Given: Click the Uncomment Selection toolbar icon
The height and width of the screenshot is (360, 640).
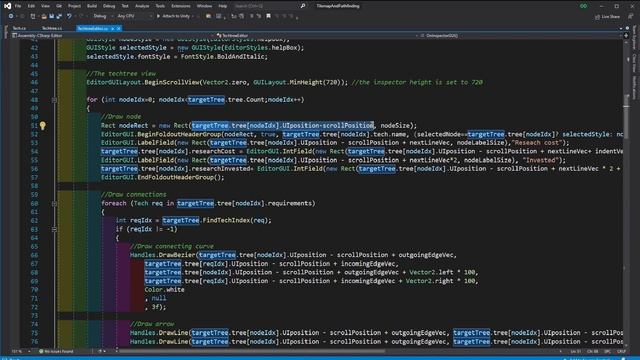Looking at the screenshot, I should point(242,16).
